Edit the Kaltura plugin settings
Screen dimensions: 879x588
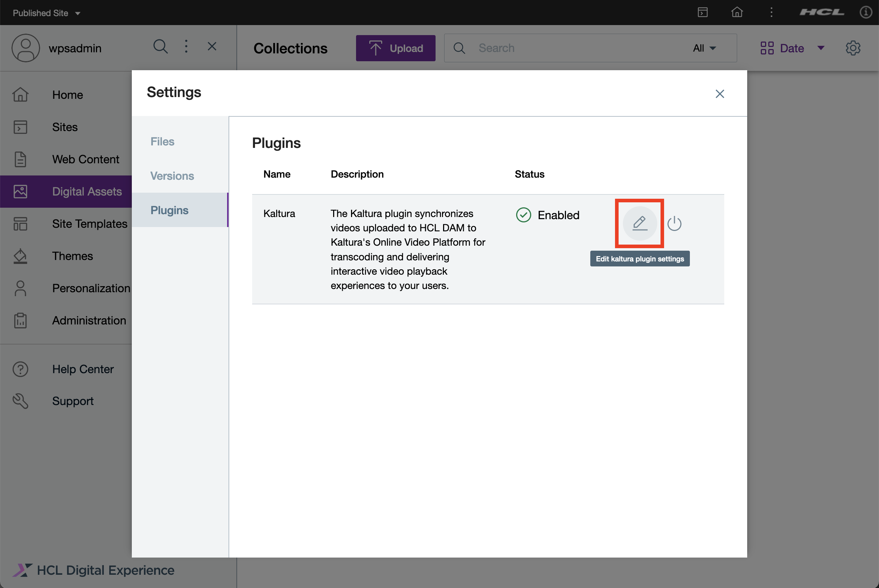click(639, 223)
